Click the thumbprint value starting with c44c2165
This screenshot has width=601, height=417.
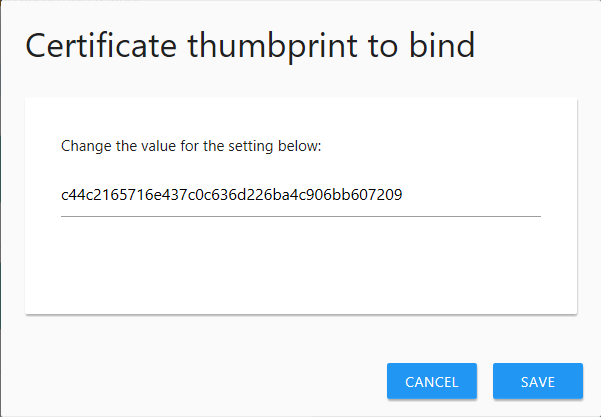231,195
